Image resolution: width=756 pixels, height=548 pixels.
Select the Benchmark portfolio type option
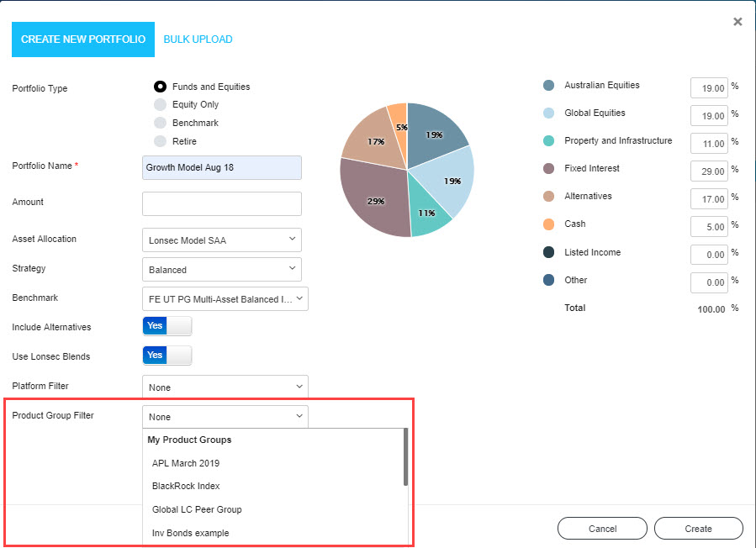click(x=160, y=124)
